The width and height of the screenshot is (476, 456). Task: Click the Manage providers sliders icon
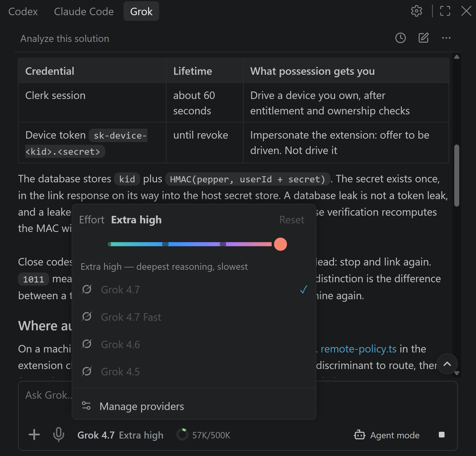pyautogui.click(x=86, y=406)
